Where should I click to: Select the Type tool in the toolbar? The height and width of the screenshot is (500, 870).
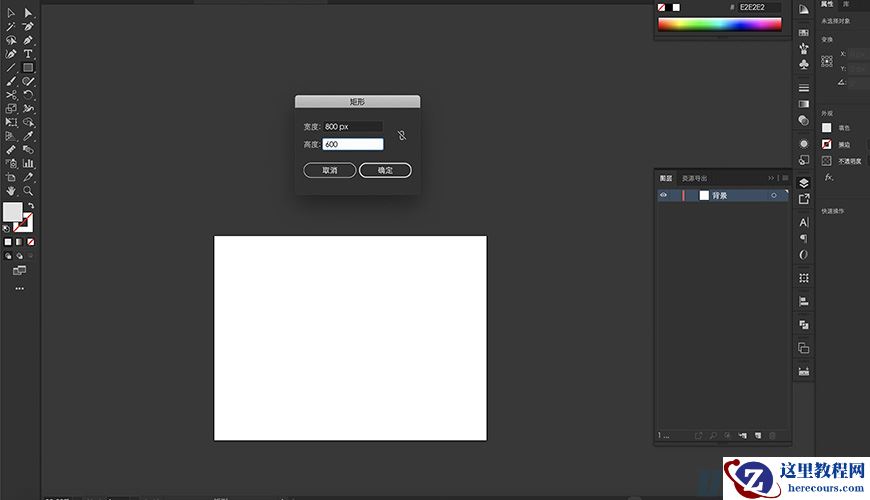click(28, 54)
